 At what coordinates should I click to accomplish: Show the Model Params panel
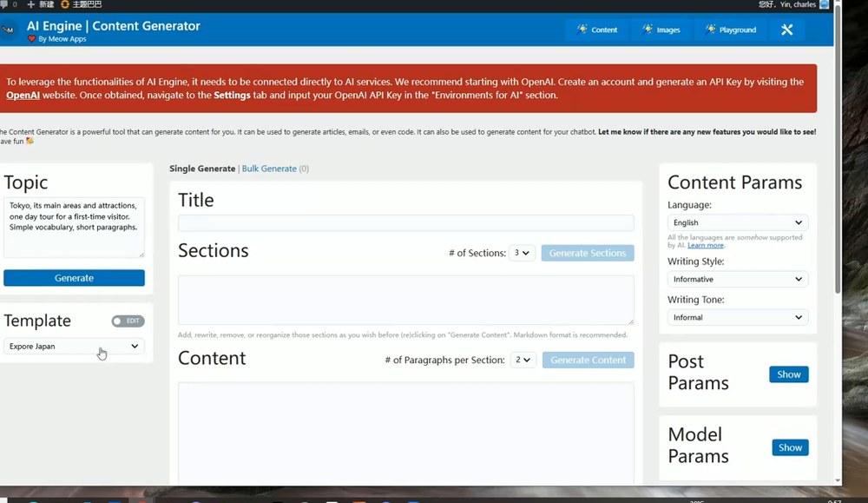point(790,447)
